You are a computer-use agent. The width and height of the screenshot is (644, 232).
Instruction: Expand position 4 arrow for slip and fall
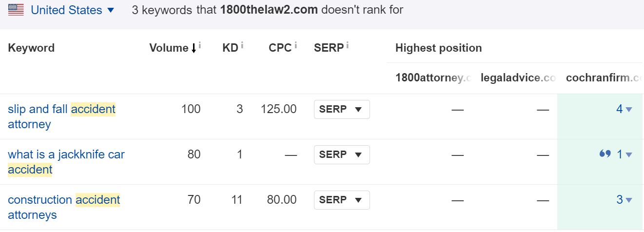[x=629, y=110]
